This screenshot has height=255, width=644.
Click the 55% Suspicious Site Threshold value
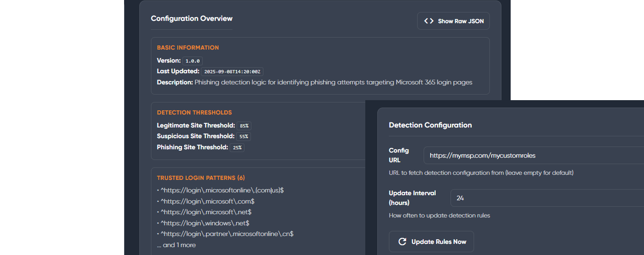pos(244,136)
